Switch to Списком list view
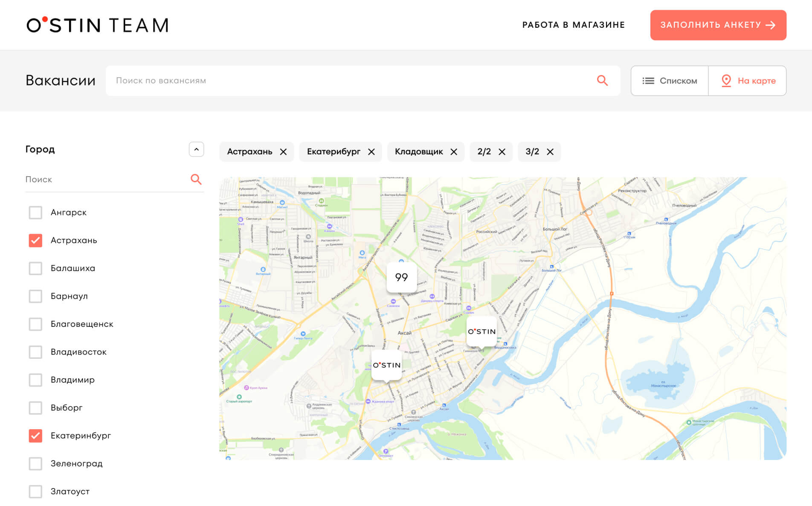Image resolution: width=812 pixels, height=506 pixels. click(x=670, y=81)
